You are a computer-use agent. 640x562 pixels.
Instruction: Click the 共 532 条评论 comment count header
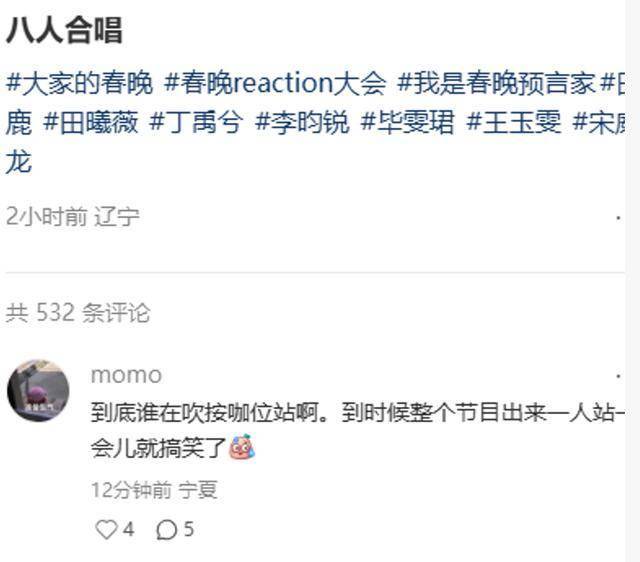78,313
